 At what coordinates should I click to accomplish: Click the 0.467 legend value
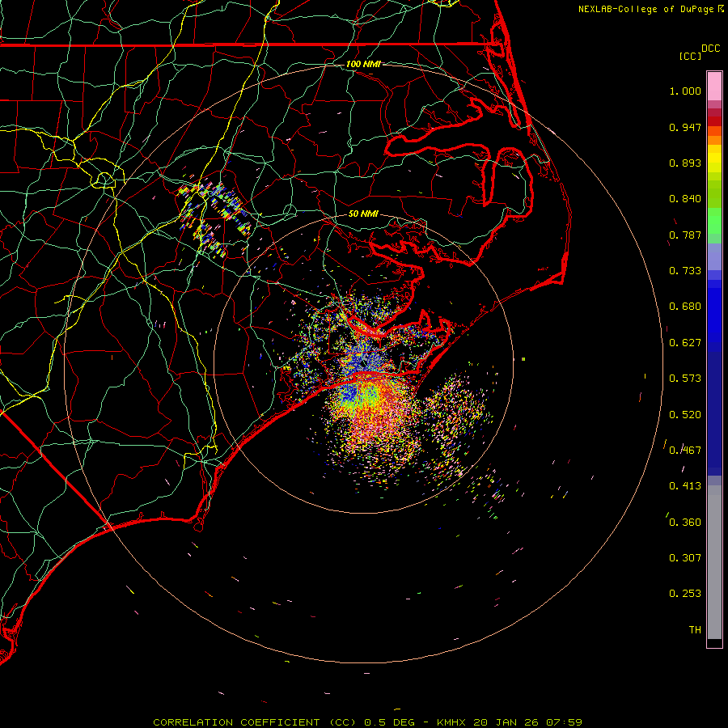click(685, 451)
